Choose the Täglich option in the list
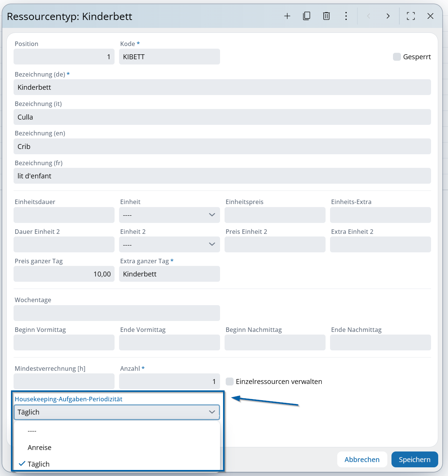The image size is (448, 476). click(38, 464)
